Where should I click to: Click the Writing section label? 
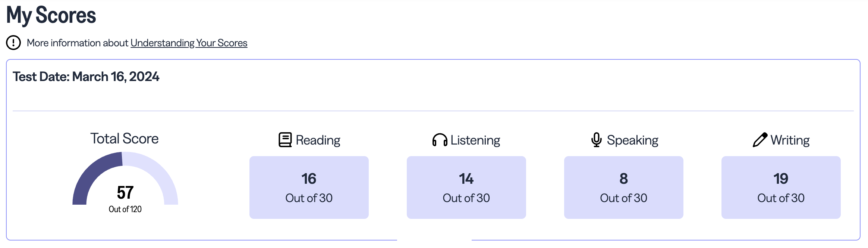click(790, 140)
